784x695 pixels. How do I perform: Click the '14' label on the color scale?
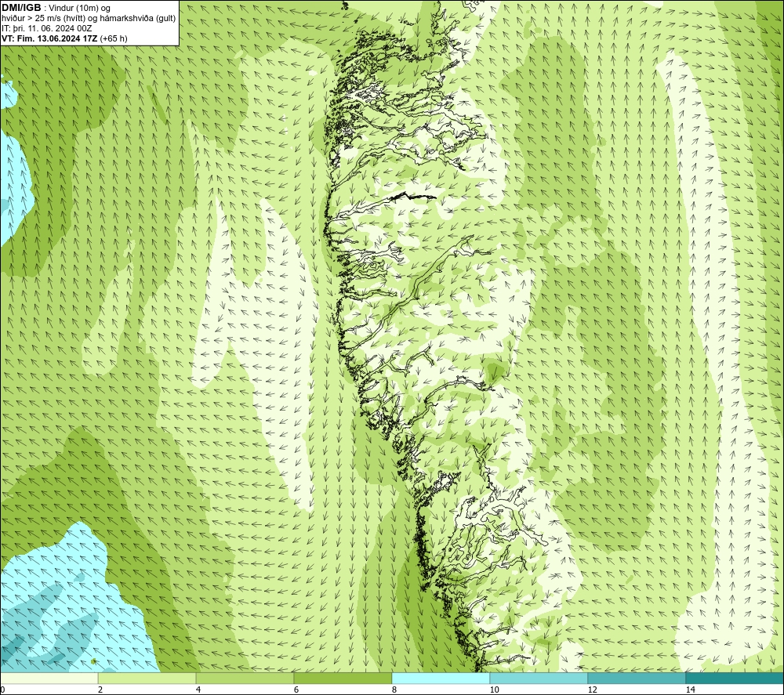click(690, 690)
